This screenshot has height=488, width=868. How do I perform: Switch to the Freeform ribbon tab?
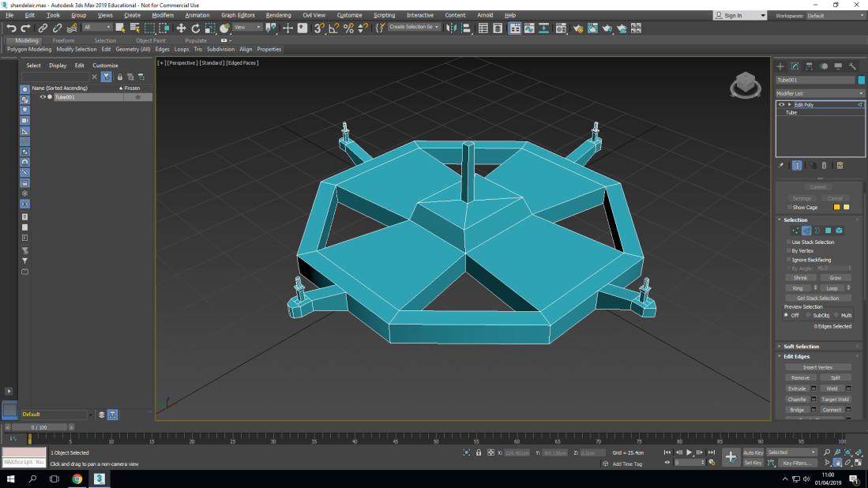63,40
